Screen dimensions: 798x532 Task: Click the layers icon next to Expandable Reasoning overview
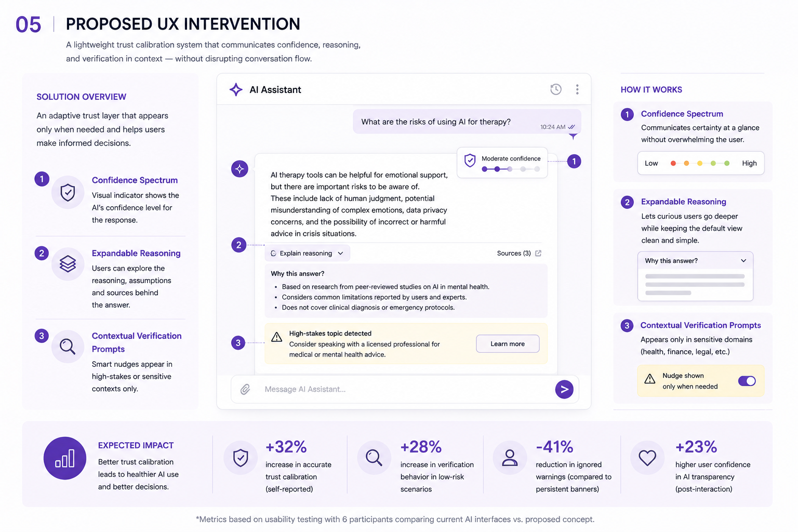[68, 264]
